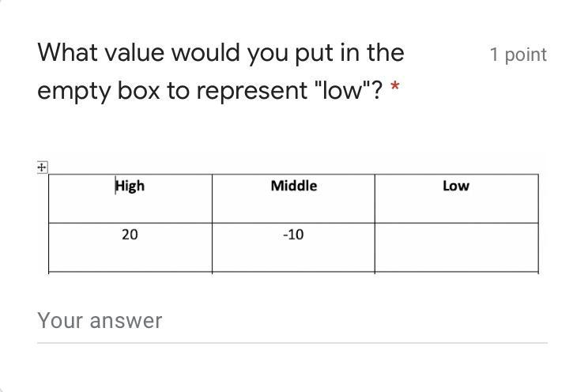Select the "Middle" header cell
The width and height of the screenshot is (573, 392).
click(x=293, y=198)
